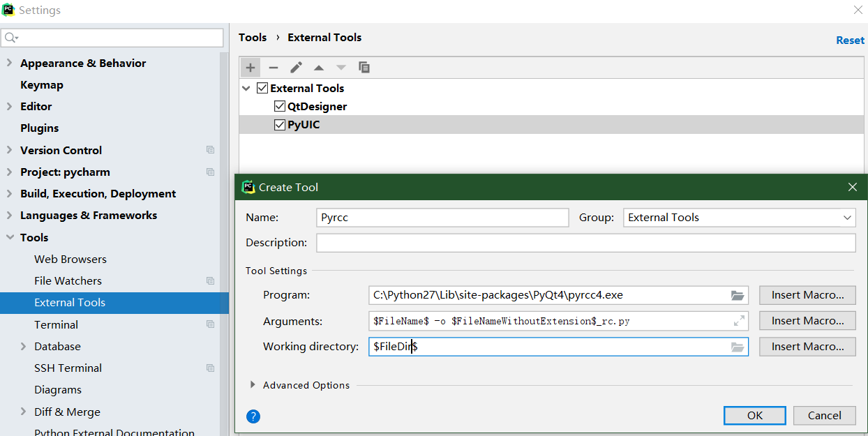Expand the Diff & Merge subsection
The width and height of the screenshot is (868, 436).
(24, 412)
